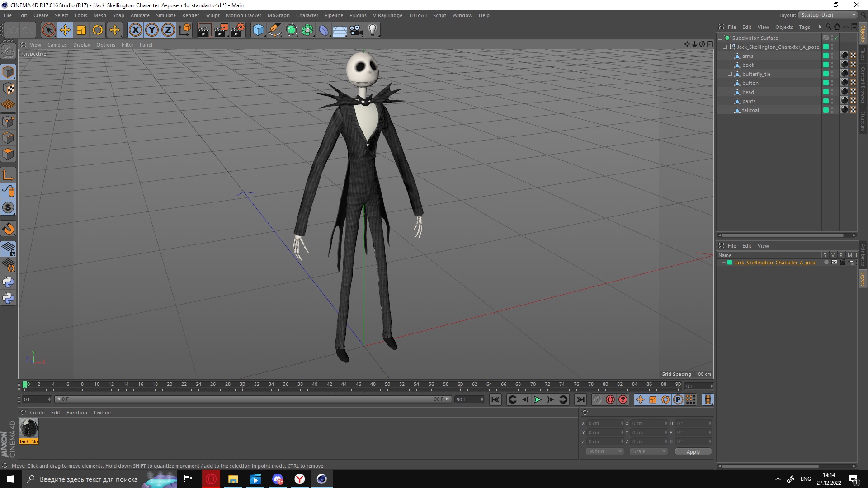This screenshot has width=868, height=488.
Task: Play the animation forwards
Action: [538, 399]
